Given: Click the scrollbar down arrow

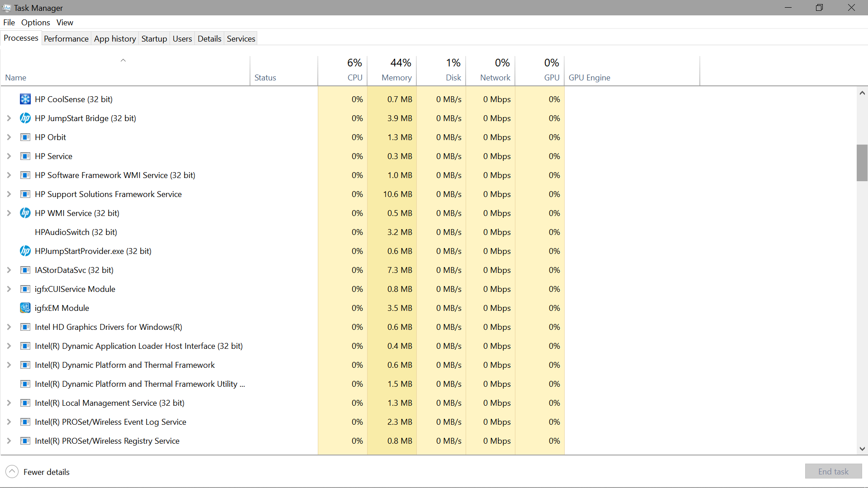Looking at the screenshot, I should click(x=862, y=449).
